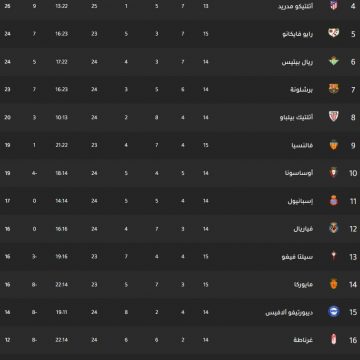Open the برشلونة team name link
The image size is (360, 360).
coord(302,89)
